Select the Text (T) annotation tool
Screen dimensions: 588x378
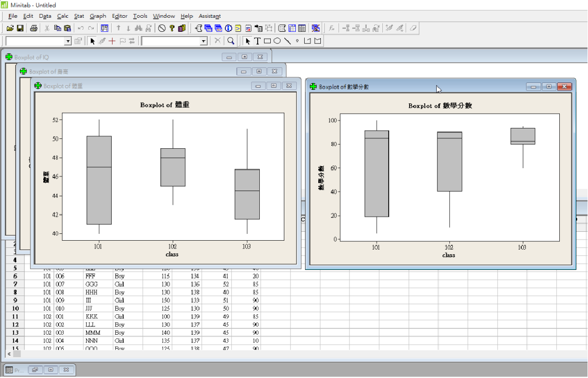(257, 41)
